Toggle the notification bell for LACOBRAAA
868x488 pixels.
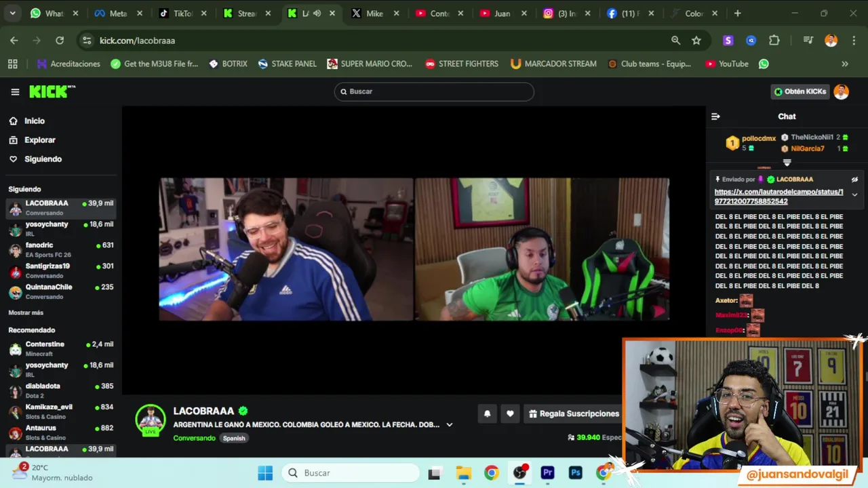[x=487, y=413]
